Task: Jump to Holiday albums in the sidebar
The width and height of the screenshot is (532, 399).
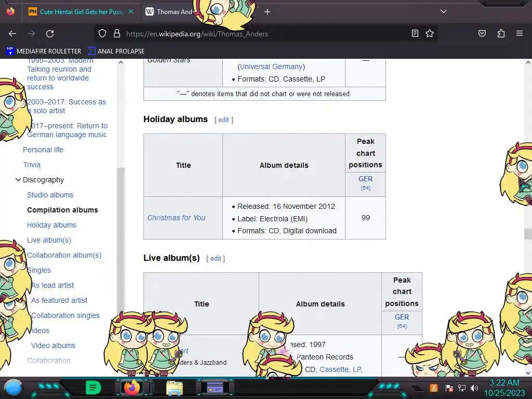Action: (x=51, y=225)
